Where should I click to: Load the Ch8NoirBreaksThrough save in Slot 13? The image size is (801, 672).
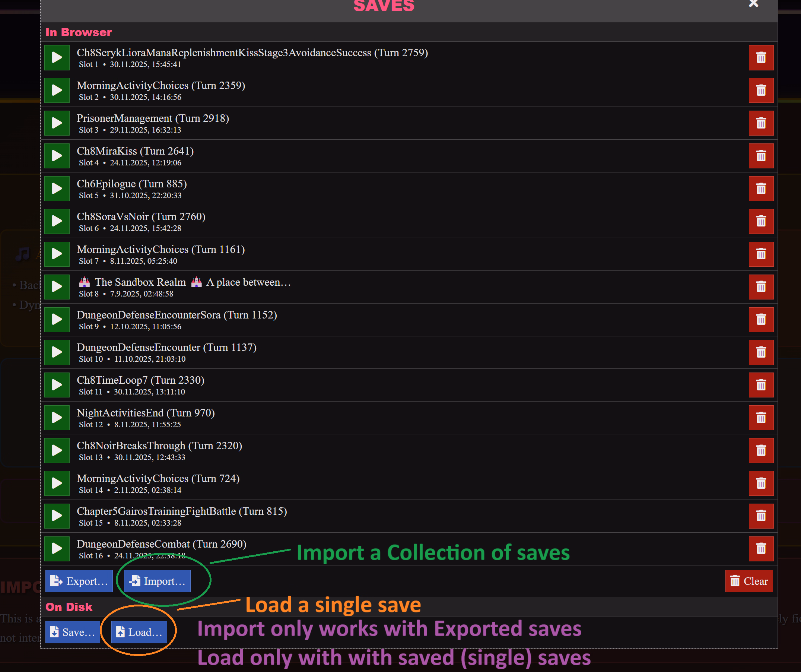(x=57, y=450)
